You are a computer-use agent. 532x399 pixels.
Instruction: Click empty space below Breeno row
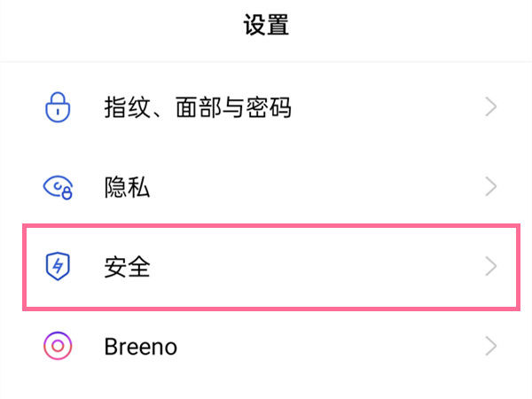(266, 388)
